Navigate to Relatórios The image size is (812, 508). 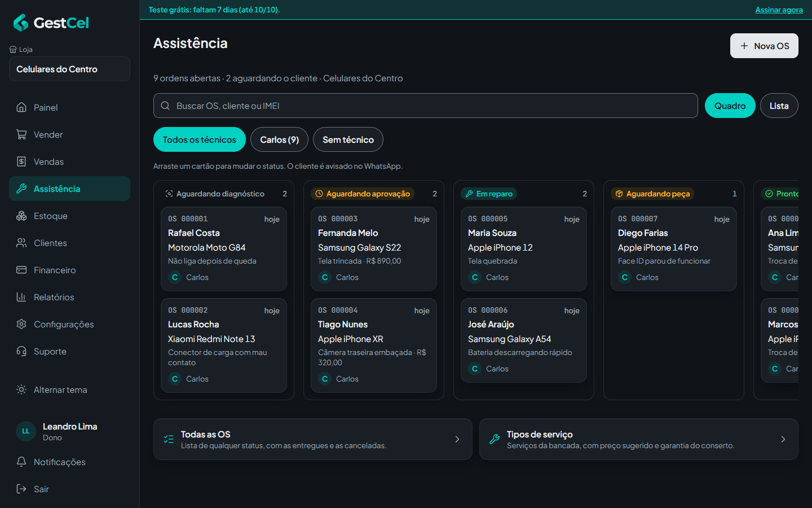[x=69, y=297]
